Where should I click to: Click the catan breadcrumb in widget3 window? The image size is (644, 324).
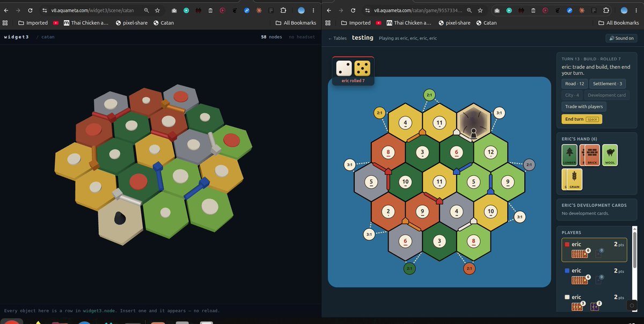pos(48,37)
